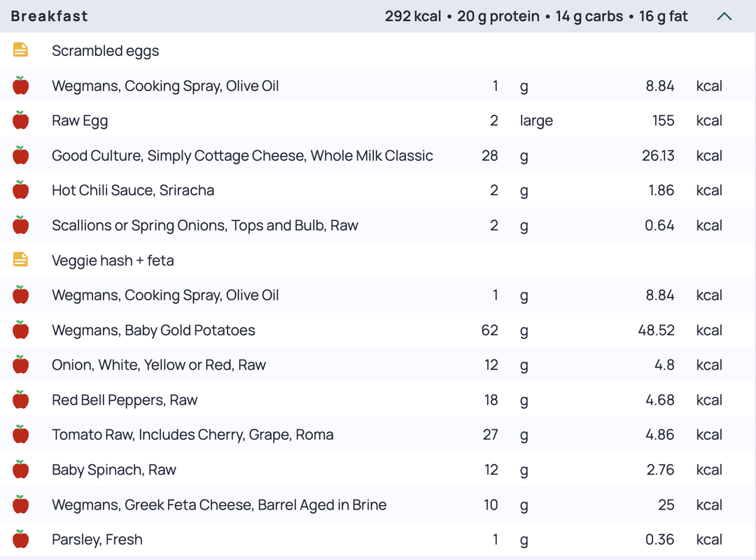Click apple icon next to Baby Spinach, Raw

tap(20, 469)
